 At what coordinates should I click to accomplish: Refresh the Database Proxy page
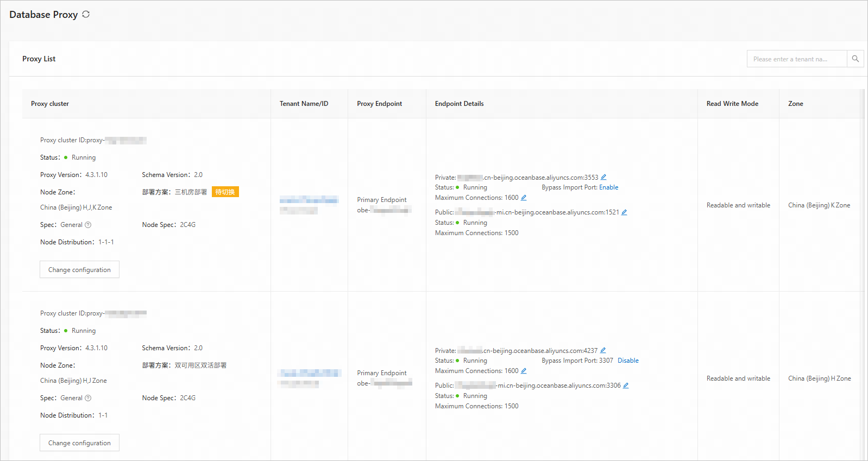point(86,15)
